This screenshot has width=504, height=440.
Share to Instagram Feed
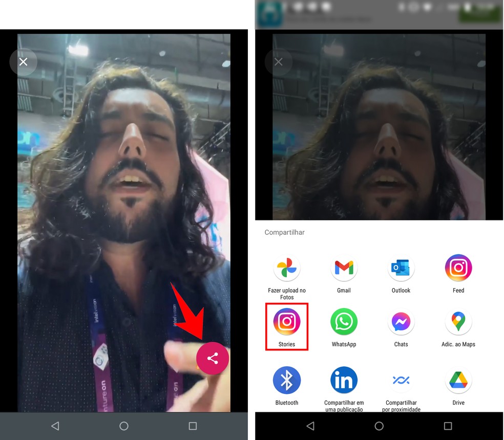pos(458,274)
